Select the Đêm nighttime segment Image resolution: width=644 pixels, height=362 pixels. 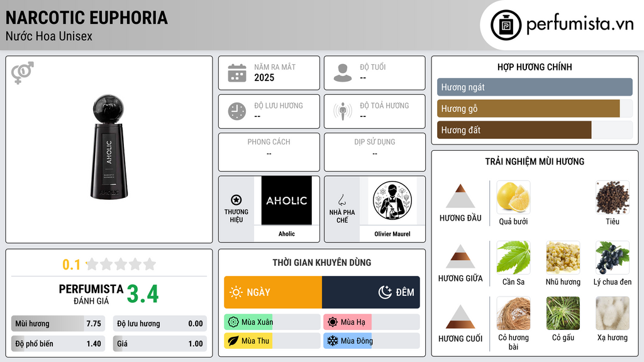click(x=371, y=292)
